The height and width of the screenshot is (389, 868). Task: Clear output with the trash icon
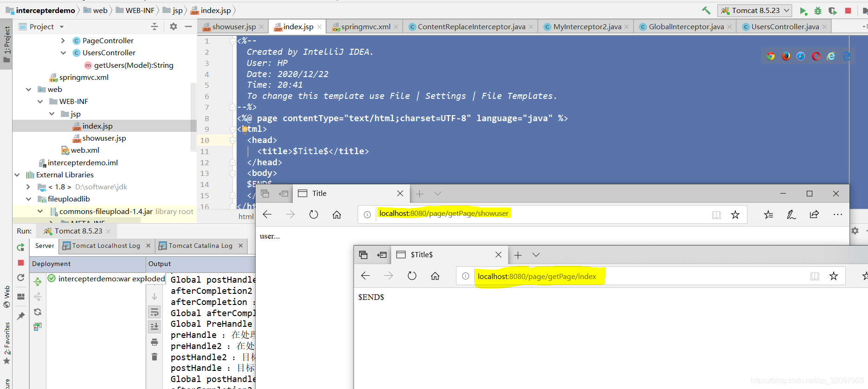(154, 357)
